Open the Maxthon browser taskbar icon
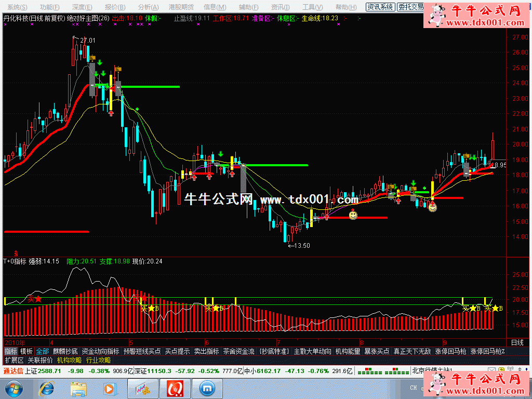The width and height of the screenshot is (532, 399). [x=207, y=389]
